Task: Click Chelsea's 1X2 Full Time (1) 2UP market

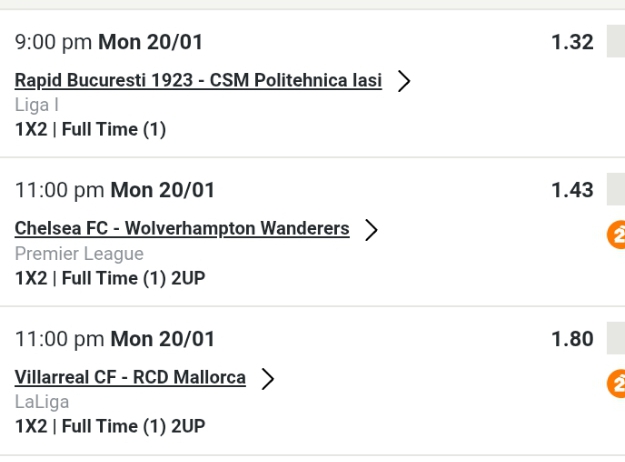Action: (110, 278)
